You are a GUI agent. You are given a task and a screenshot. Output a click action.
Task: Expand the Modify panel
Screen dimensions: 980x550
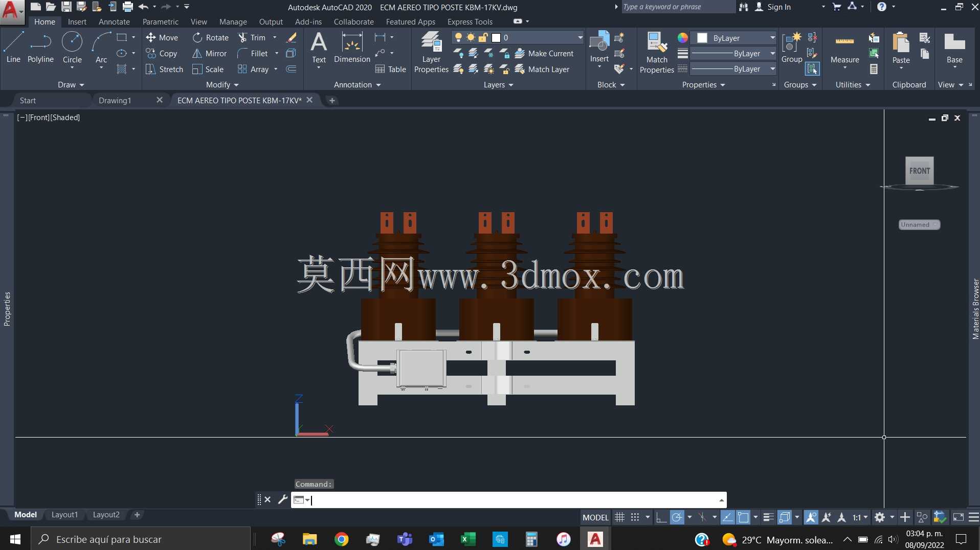coord(222,85)
